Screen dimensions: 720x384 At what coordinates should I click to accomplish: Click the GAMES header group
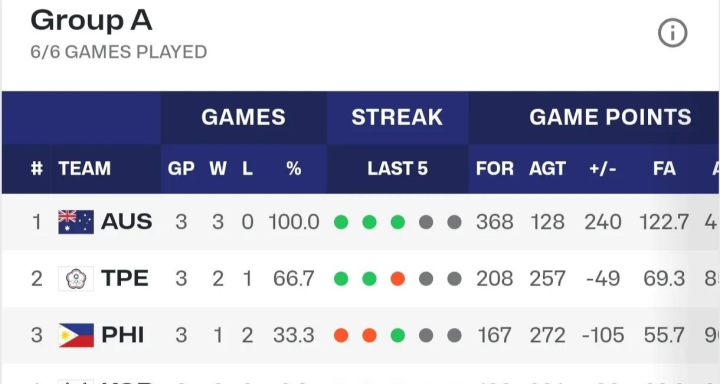point(243,117)
